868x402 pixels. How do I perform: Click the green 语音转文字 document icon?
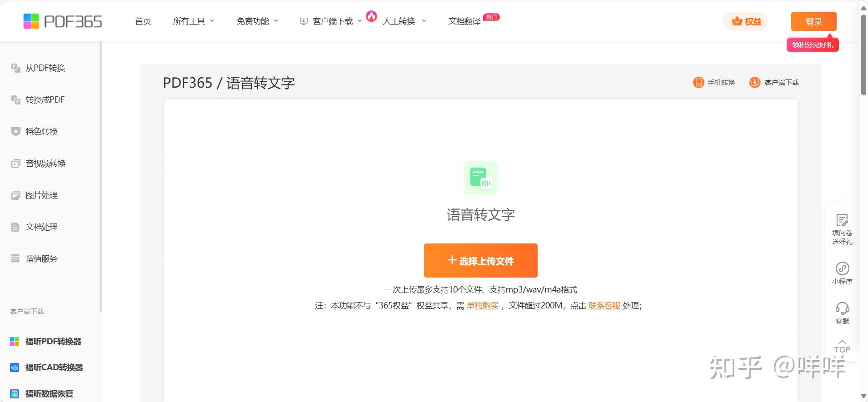tap(481, 178)
